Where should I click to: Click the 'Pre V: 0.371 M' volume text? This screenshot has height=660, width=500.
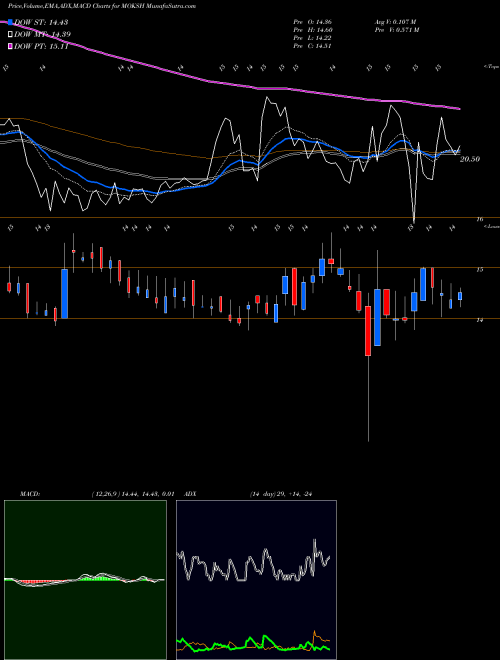click(396, 30)
